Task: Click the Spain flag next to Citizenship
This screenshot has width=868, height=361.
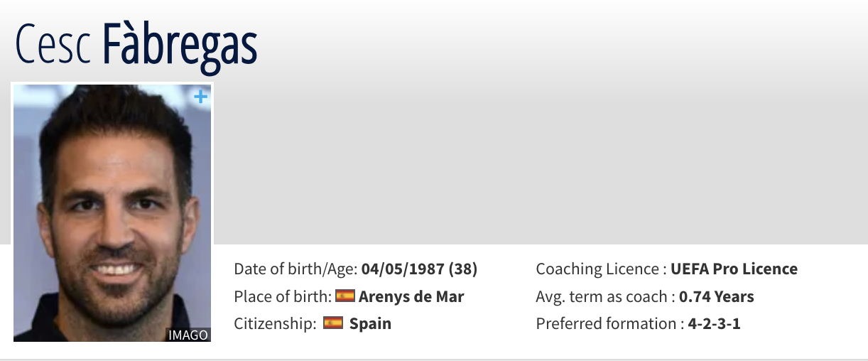Action: (333, 323)
